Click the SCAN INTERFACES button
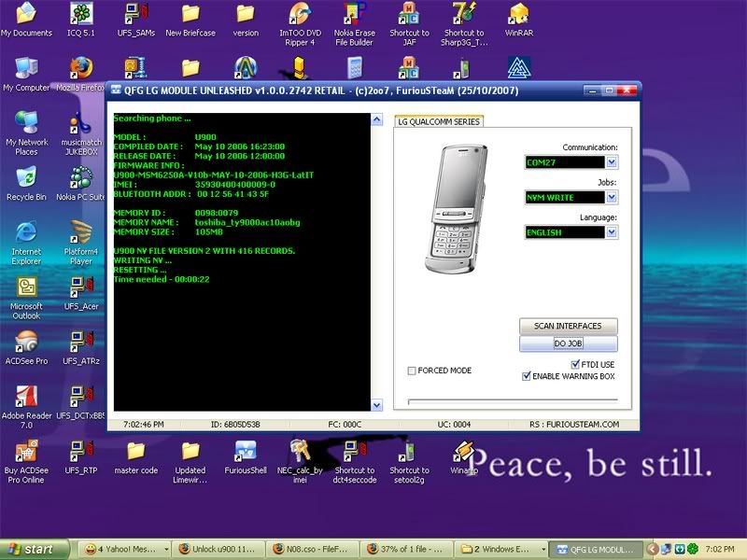The image size is (747, 560). pos(568,326)
